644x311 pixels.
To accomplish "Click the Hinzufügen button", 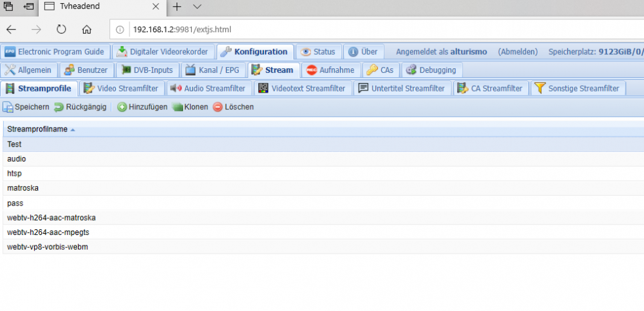I will pos(142,107).
